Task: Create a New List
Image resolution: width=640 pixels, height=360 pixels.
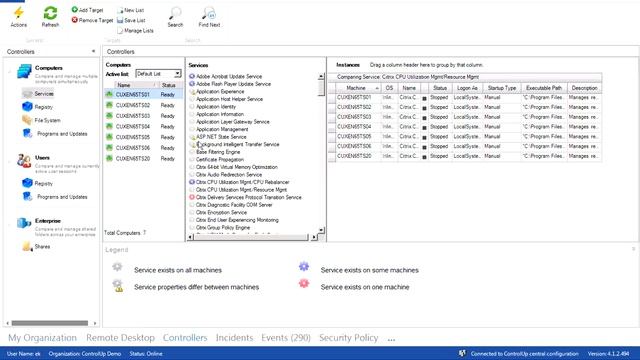Action: (x=131, y=10)
